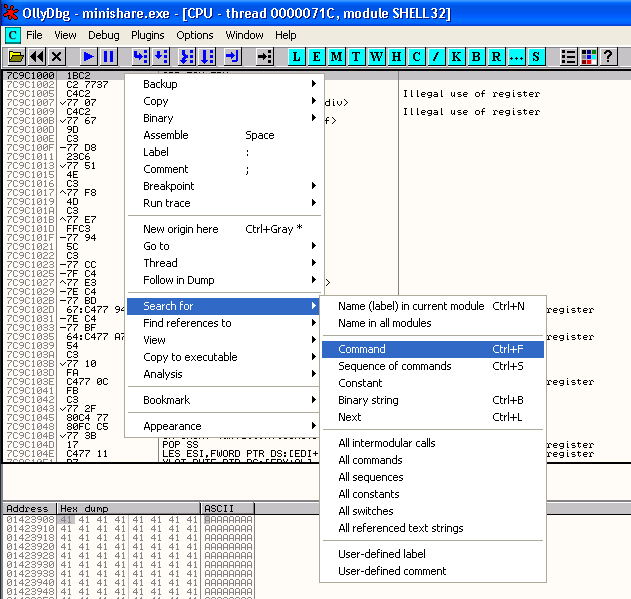Click the Step over icon
Screen dimensions: 631x599
coord(161,57)
